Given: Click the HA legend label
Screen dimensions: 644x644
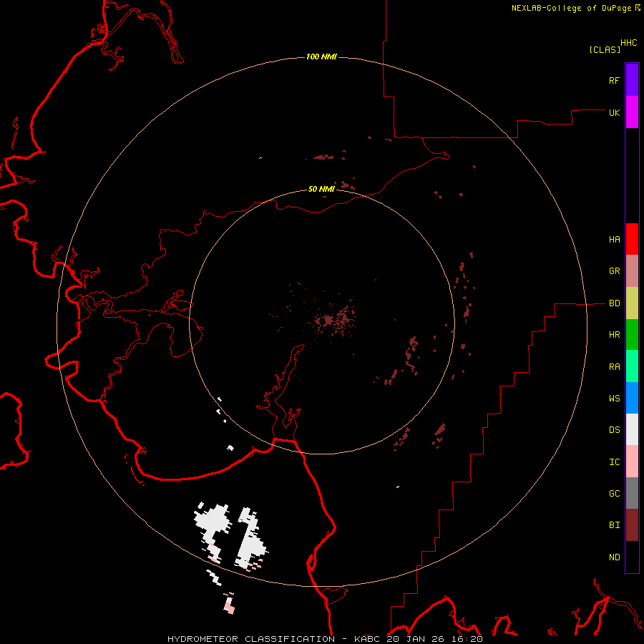Looking at the screenshot, I should 614,240.
